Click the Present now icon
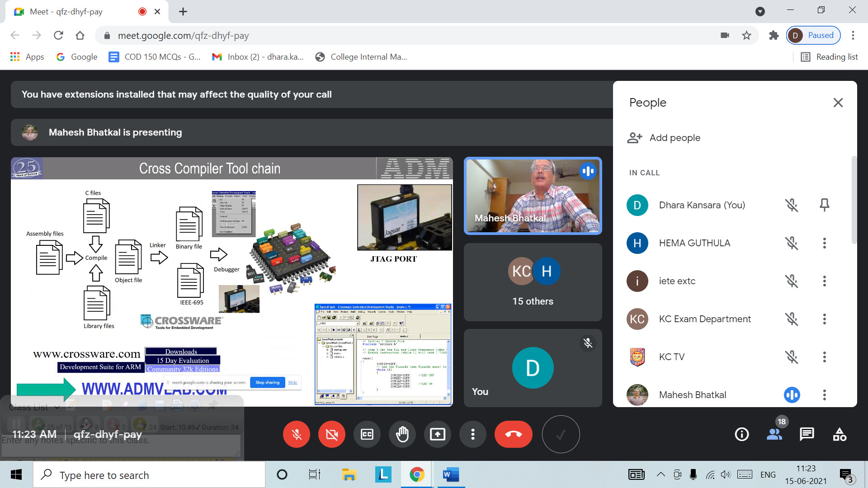The height and width of the screenshot is (488, 868). click(x=437, y=435)
